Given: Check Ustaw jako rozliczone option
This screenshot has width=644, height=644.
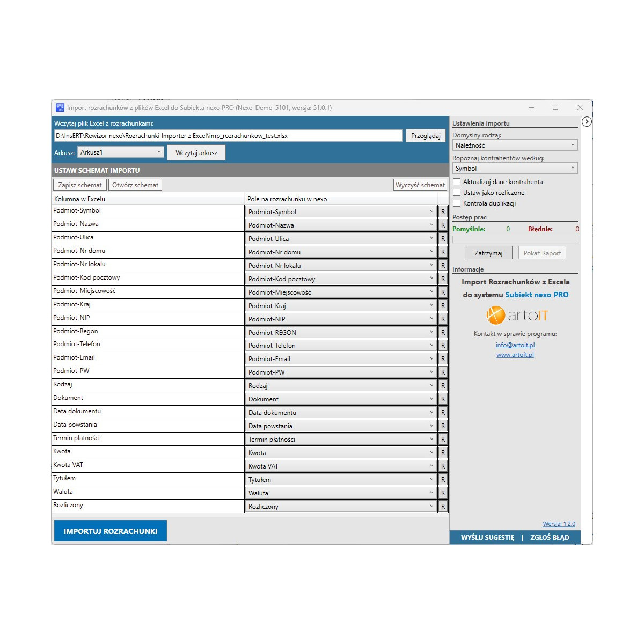Looking at the screenshot, I should [457, 193].
